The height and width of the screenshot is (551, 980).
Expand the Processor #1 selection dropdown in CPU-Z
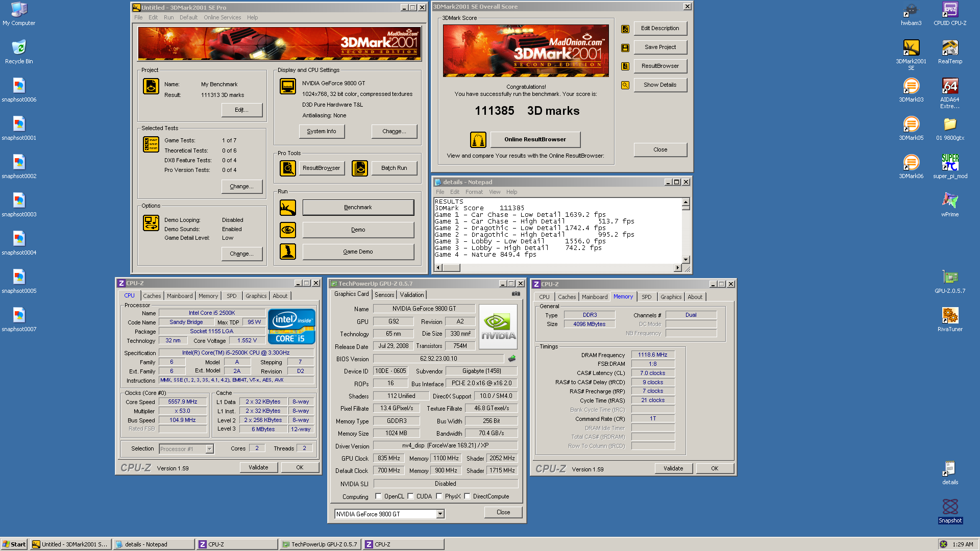pyautogui.click(x=209, y=449)
